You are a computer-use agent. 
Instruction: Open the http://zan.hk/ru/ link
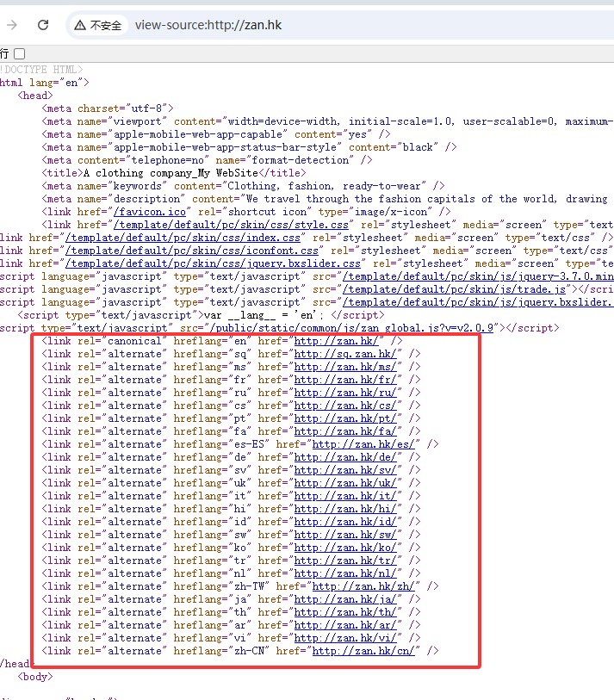pos(345,393)
